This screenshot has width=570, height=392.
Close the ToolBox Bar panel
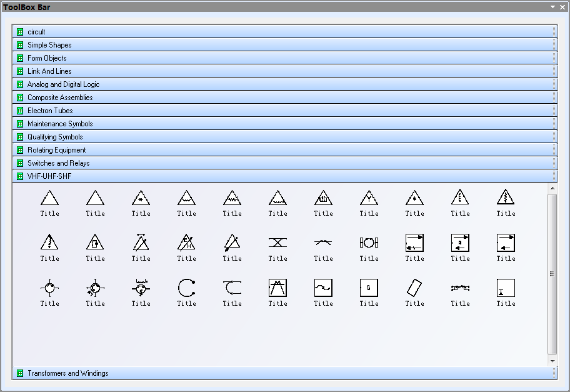tap(562, 8)
